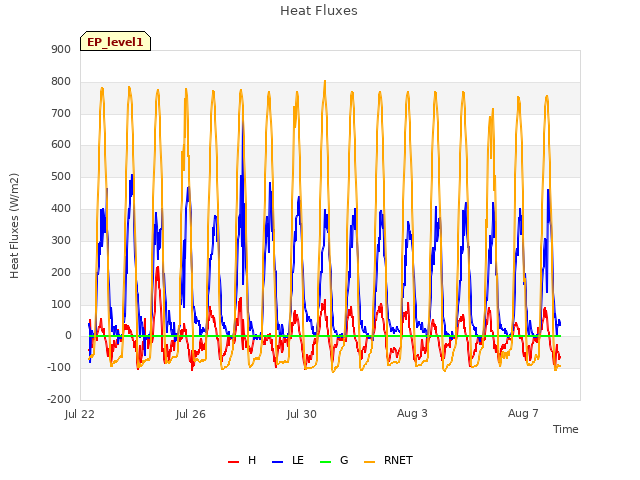Click the Heat Fluxes chart title
Screen dimensions: 640x480
(x=319, y=11)
